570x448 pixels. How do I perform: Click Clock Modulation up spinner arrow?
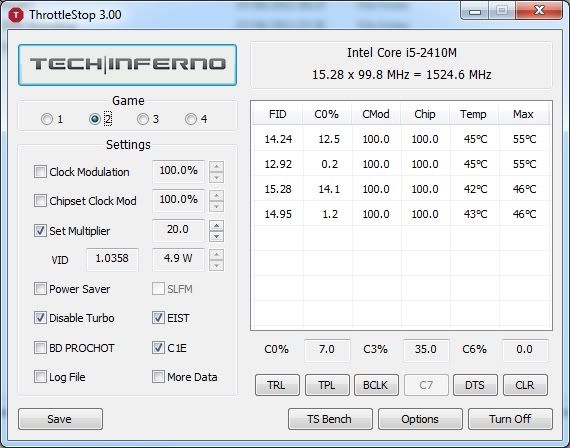217,167
